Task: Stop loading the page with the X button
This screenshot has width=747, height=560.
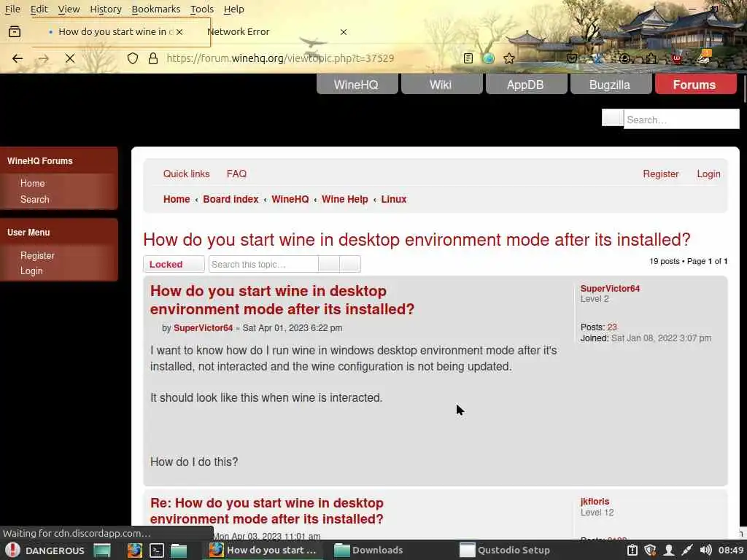Action: (x=70, y=58)
